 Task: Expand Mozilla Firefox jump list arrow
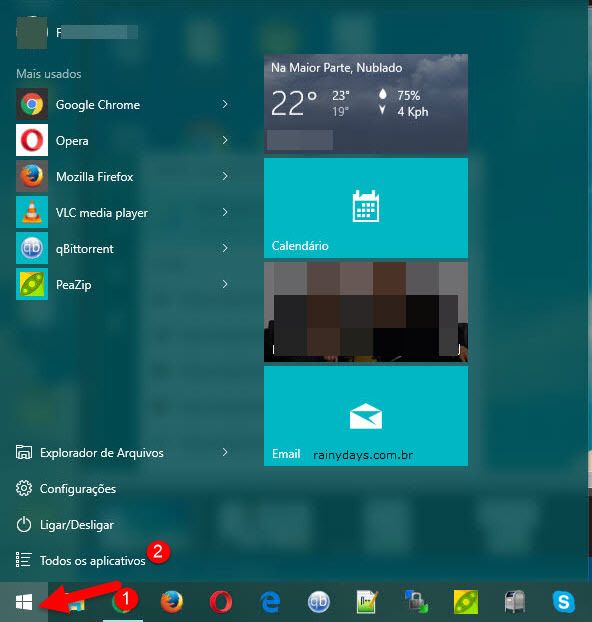pyautogui.click(x=225, y=176)
